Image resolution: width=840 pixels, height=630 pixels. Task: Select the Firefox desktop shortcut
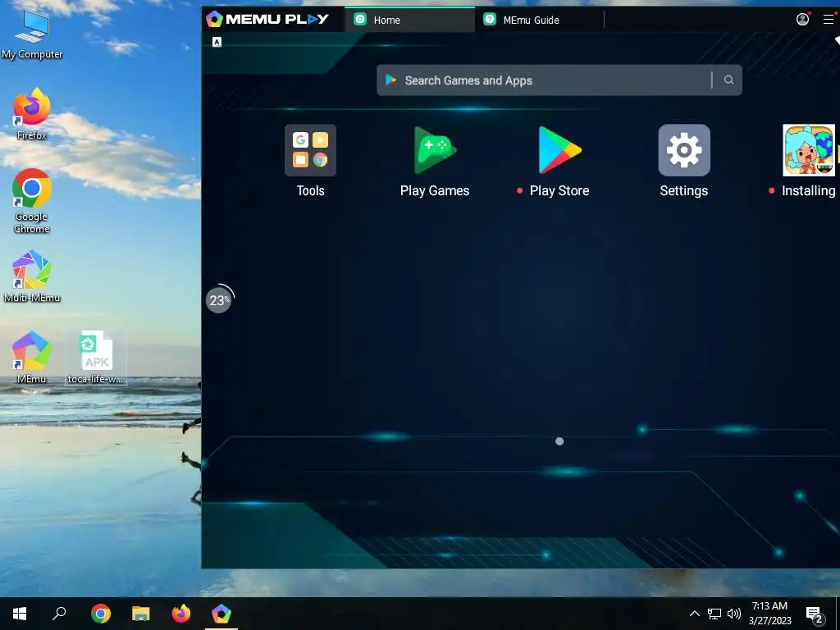32,114
